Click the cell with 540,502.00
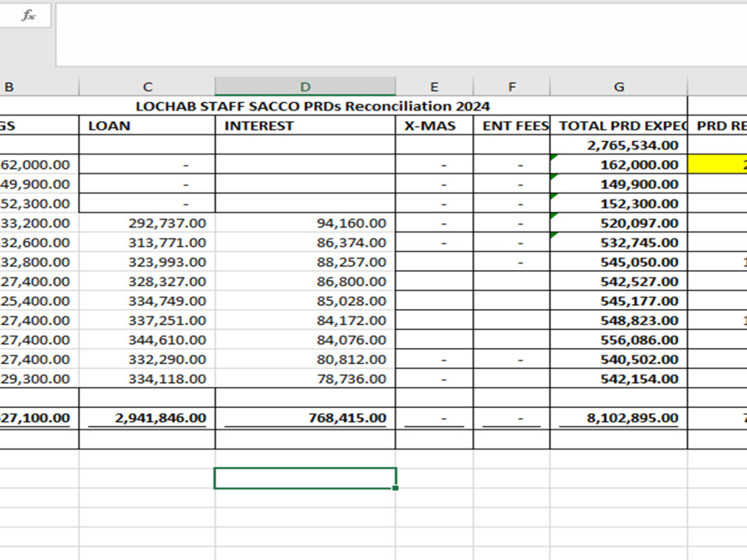Screen dimensions: 747x560 [619, 360]
